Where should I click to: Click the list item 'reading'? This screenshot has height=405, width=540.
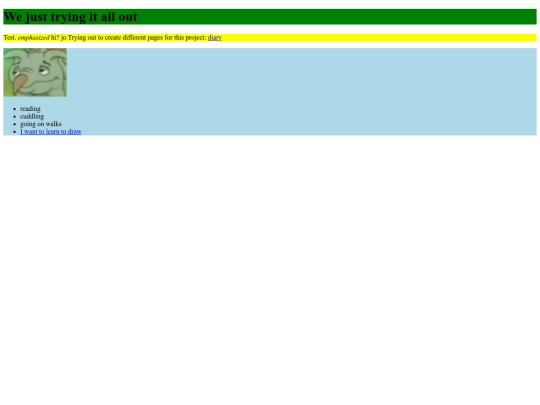pyautogui.click(x=30, y=109)
